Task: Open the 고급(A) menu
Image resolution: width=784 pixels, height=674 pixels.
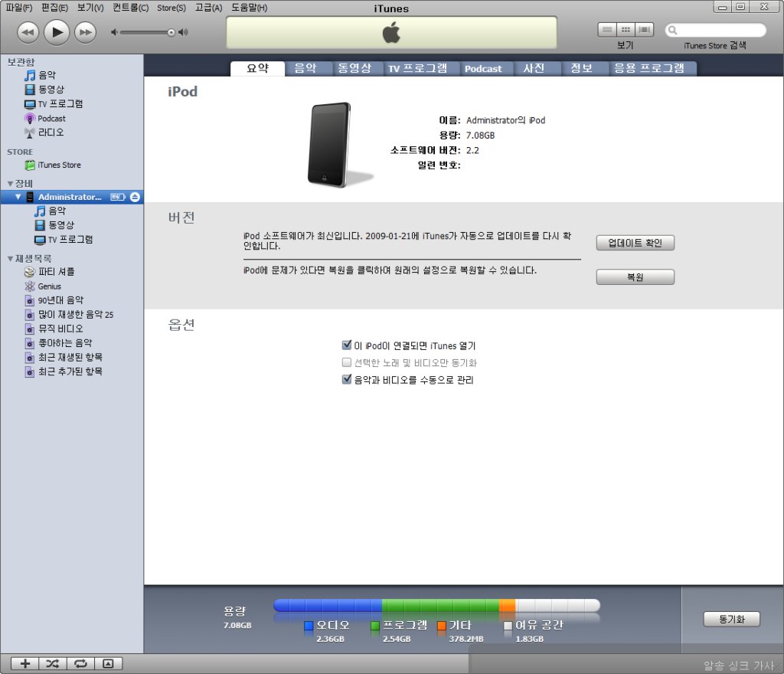Action: (208, 8)
